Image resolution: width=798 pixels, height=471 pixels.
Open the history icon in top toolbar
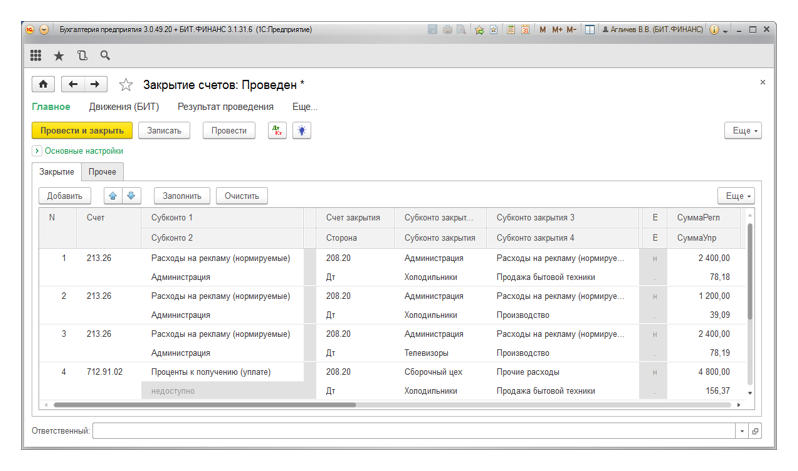pos(82,56)
